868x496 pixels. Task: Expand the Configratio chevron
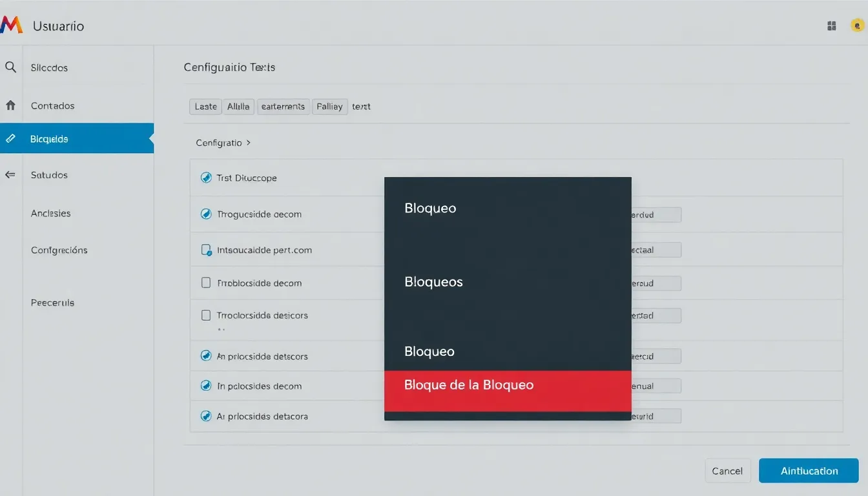click(x=249, y=143)
